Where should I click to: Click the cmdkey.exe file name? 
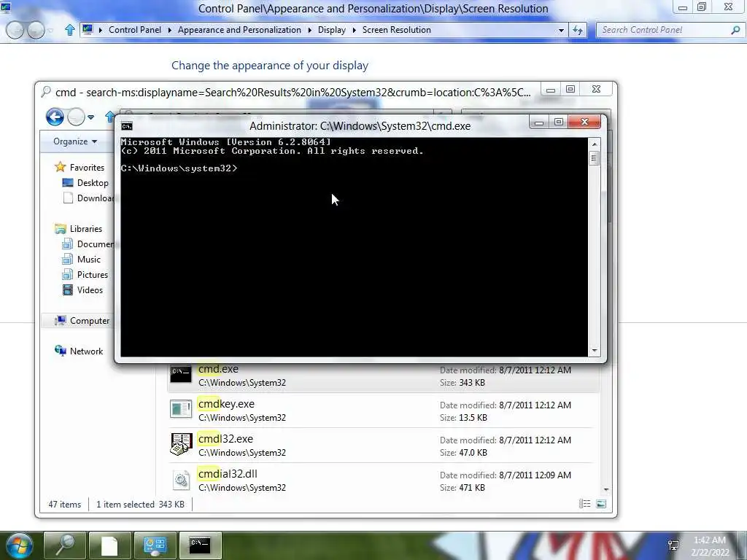(226, 404)
